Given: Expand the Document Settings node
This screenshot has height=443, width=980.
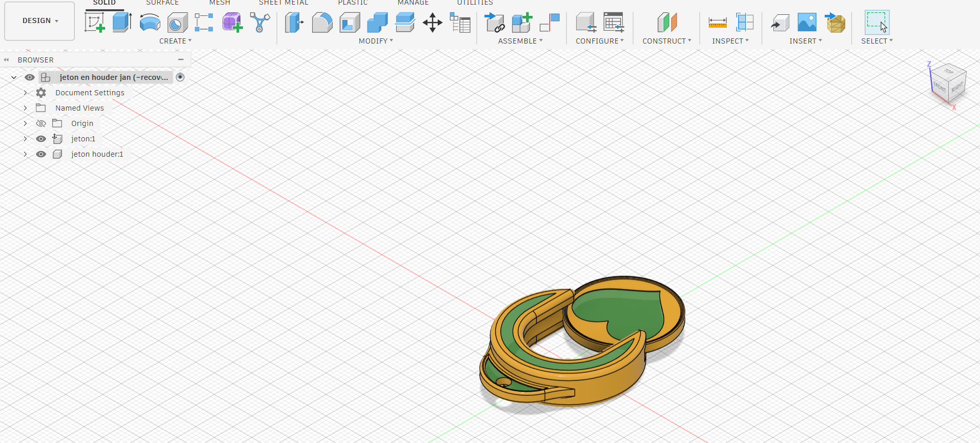Looking at the screenshot, I should pyautogui.click(x=25, y=93).
